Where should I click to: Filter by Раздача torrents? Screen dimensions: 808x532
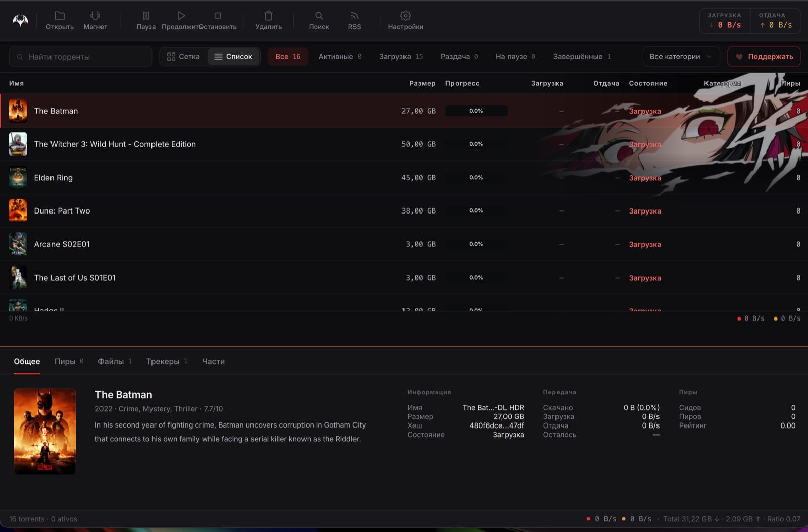(459, 57)
